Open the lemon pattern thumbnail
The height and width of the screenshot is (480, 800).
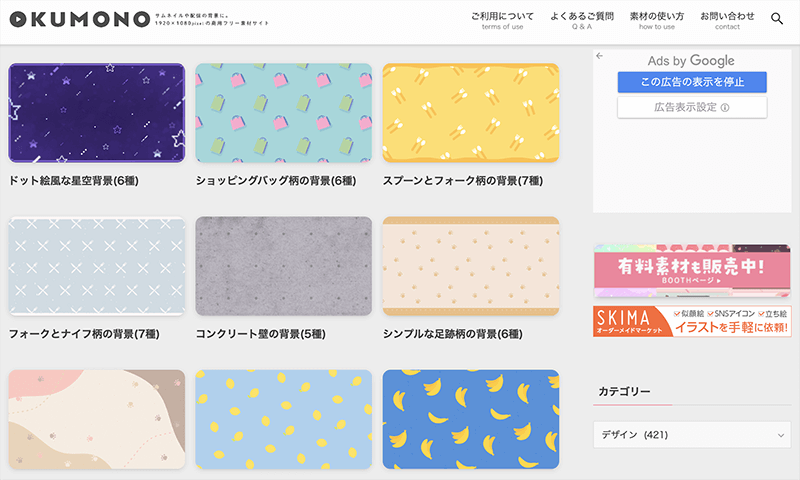pyautogui.click(x=284, y=419)
